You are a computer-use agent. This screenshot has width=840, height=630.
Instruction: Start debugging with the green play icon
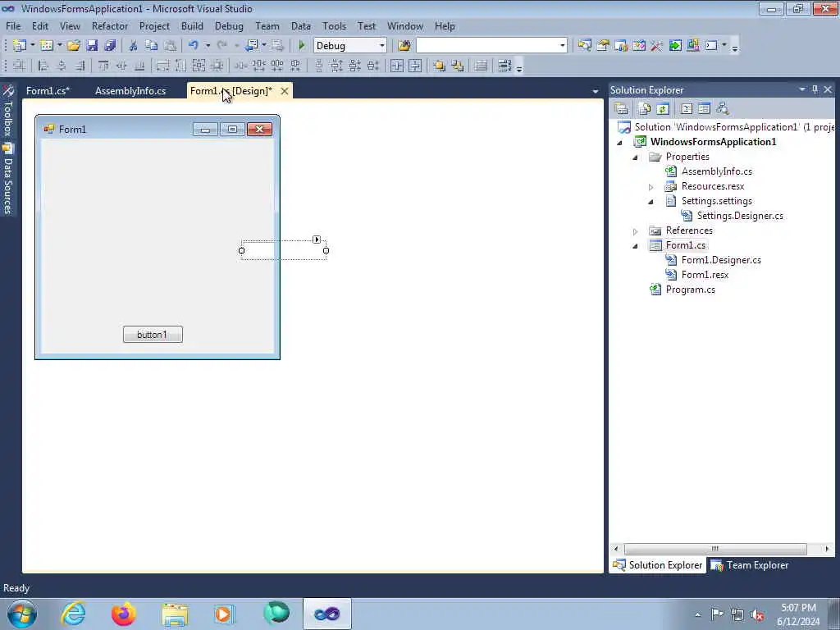pos(302,46)
